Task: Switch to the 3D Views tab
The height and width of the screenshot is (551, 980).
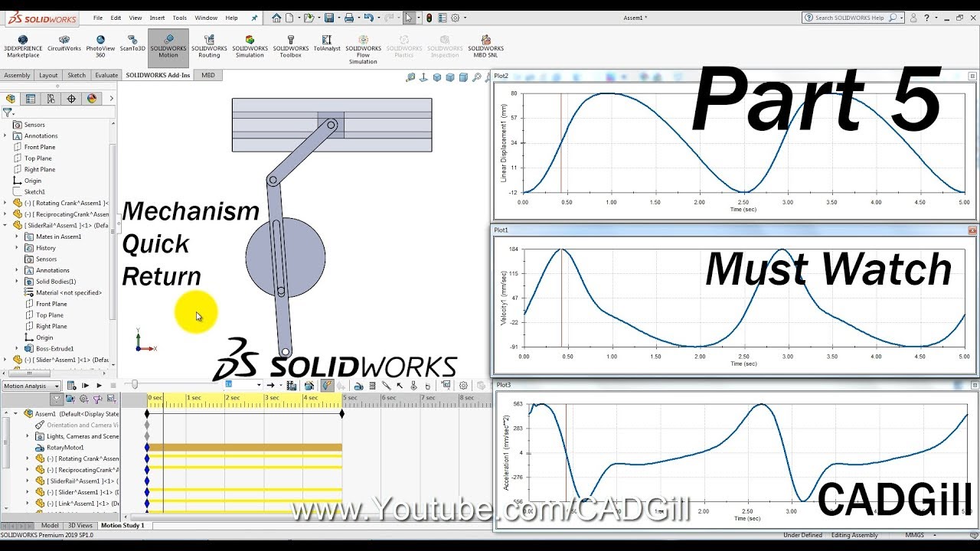Action: tap(80, 526)
